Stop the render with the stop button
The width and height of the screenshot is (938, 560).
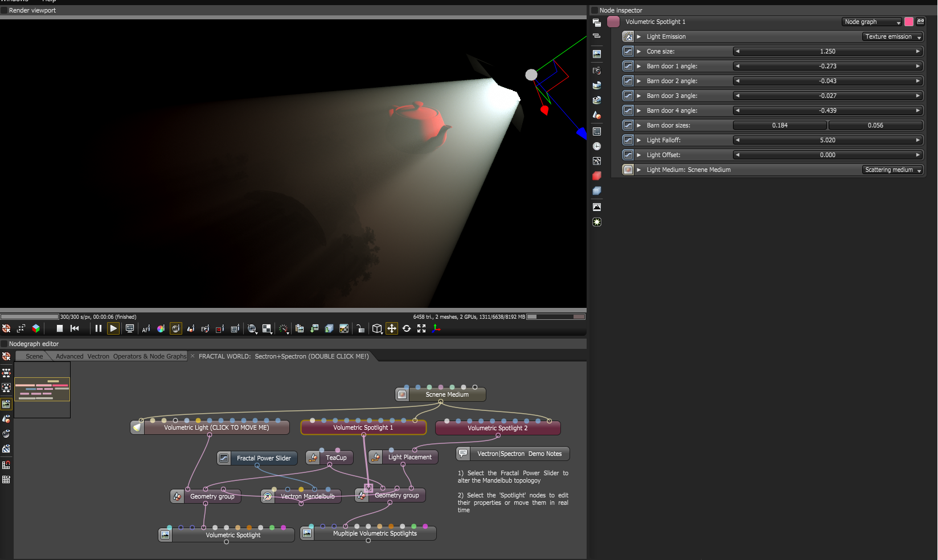(x=60, y=328)
